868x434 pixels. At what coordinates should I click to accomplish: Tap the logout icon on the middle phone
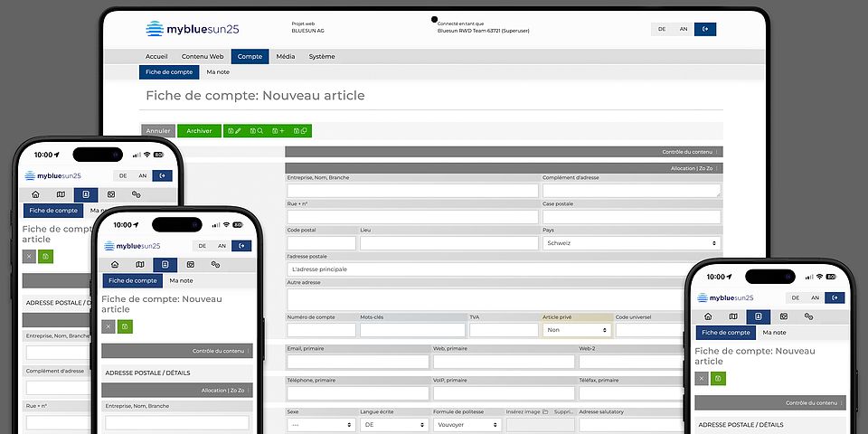tap(241, 246)
